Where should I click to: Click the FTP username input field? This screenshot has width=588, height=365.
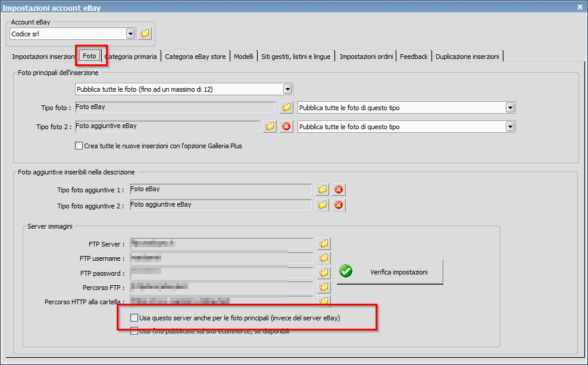click(x=221, y=258)
